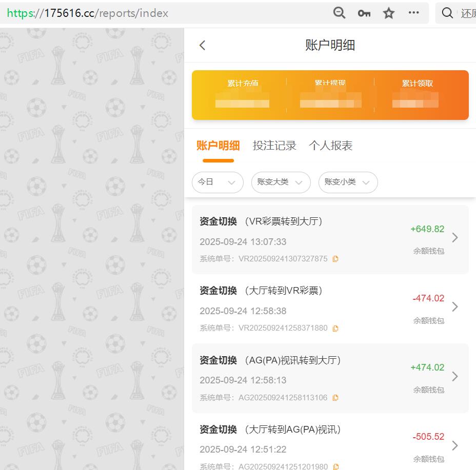The height and width of the screenshot is (470, 476).
Task: Bookmark the page with the star icon
Action: (x=388, y=13)
